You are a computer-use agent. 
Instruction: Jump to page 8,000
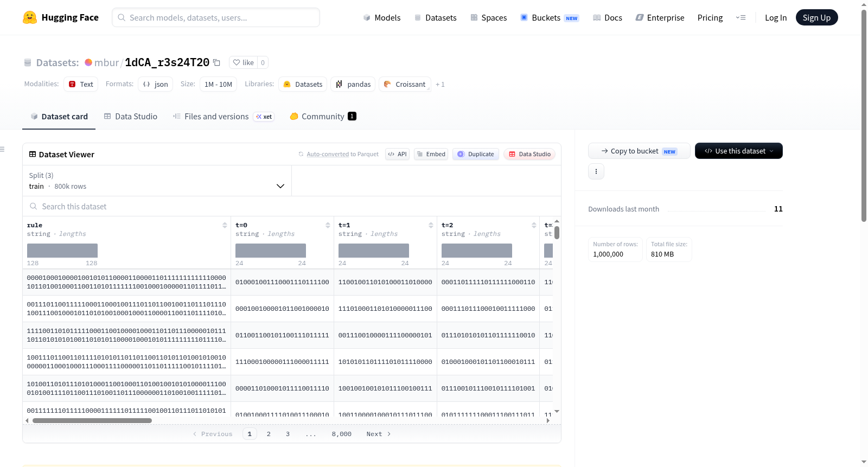pos(342,434)
